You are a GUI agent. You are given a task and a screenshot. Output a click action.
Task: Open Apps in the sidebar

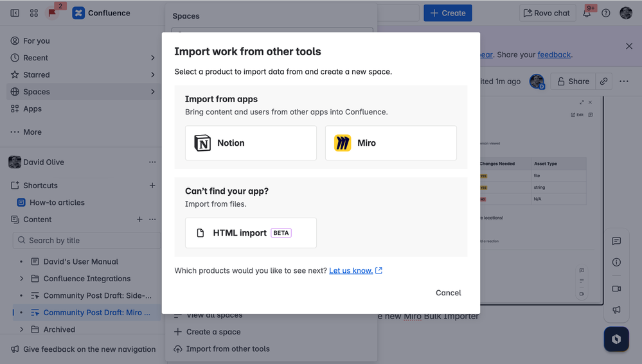(32, 109)
